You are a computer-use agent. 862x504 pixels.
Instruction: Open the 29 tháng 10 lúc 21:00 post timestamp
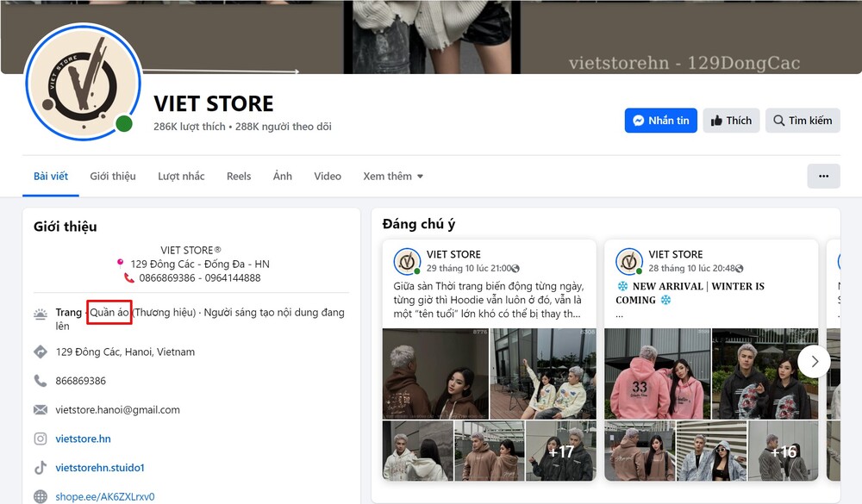469,268
